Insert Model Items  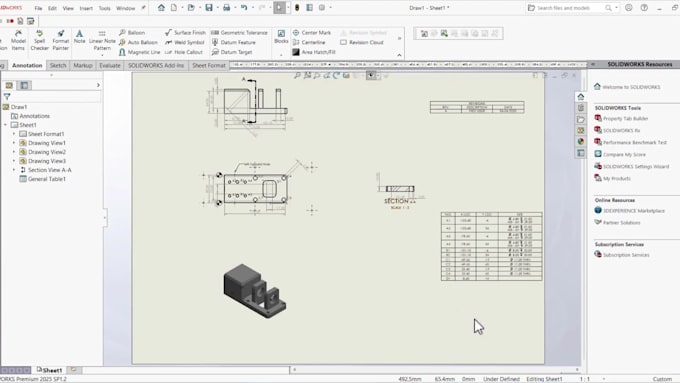click(x=18, y=40)
